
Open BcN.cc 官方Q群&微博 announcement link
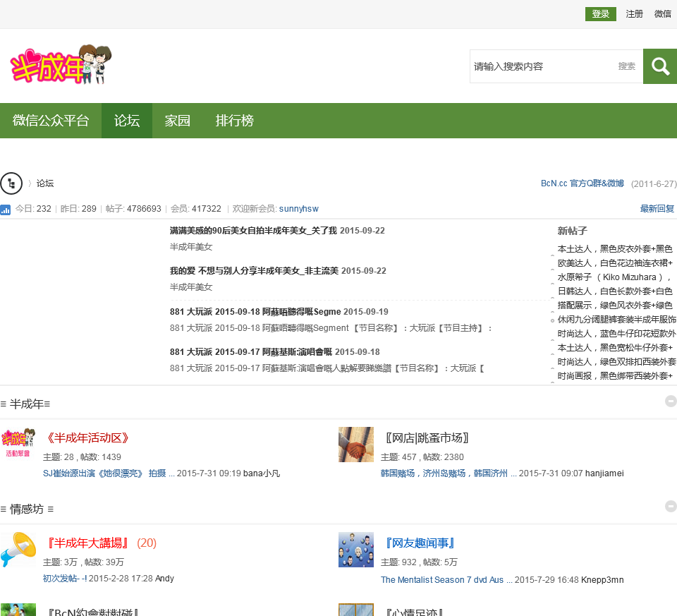[583, 183]
